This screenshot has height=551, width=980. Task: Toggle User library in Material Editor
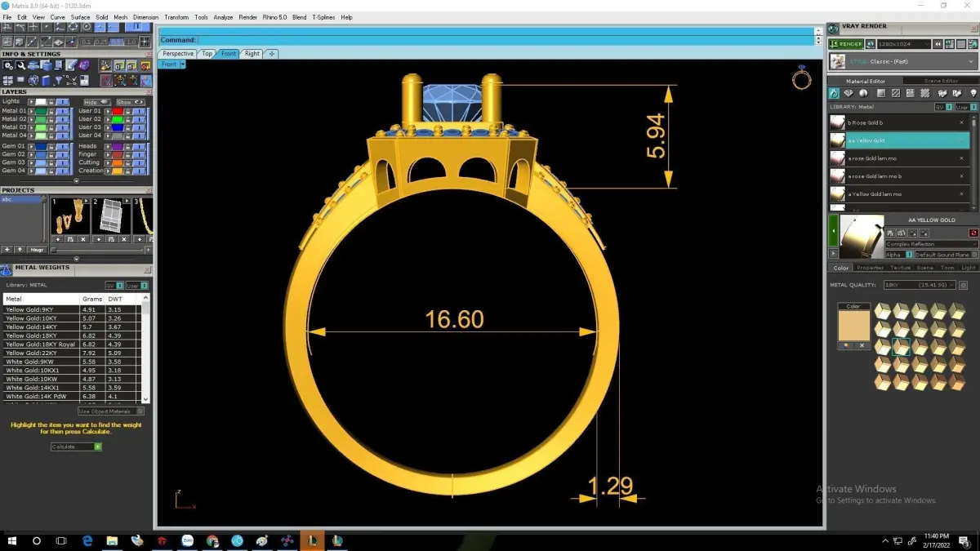point(966,107)
